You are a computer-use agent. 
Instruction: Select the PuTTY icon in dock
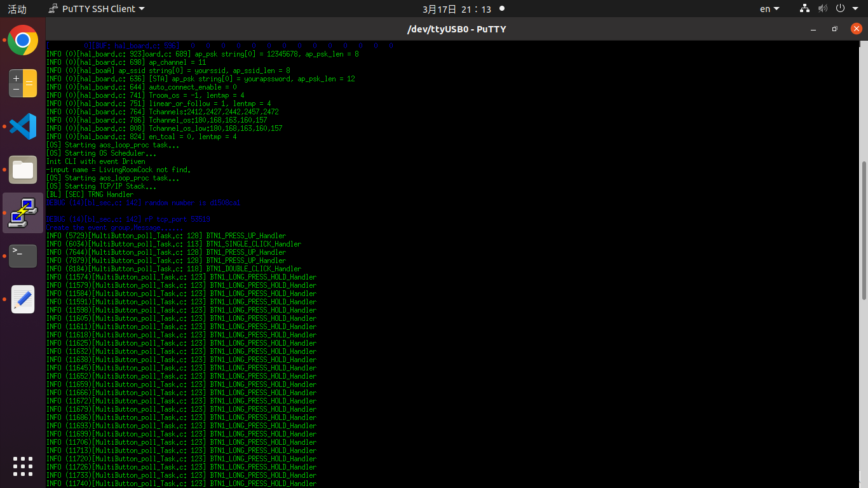pyautogui.click(x=23, y=213)
